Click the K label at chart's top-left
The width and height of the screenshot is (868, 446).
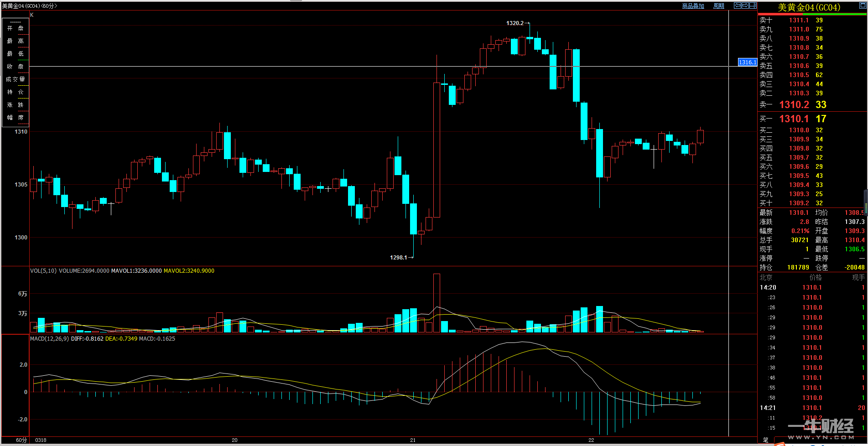[32, 15]
